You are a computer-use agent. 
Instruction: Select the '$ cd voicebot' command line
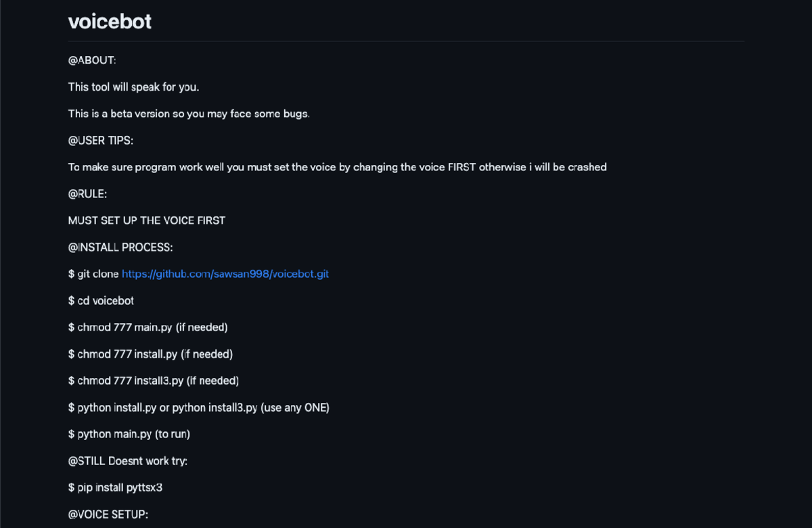[x=101, y=301]
